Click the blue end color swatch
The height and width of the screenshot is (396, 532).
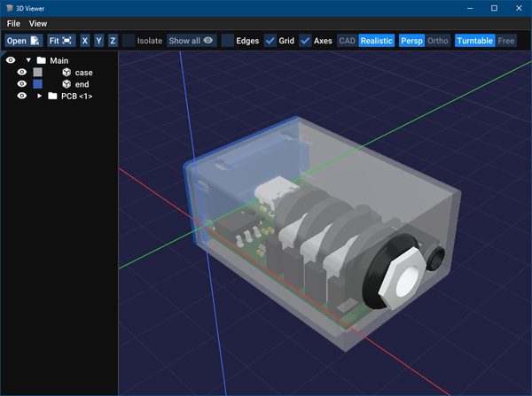tap(37, 84)
